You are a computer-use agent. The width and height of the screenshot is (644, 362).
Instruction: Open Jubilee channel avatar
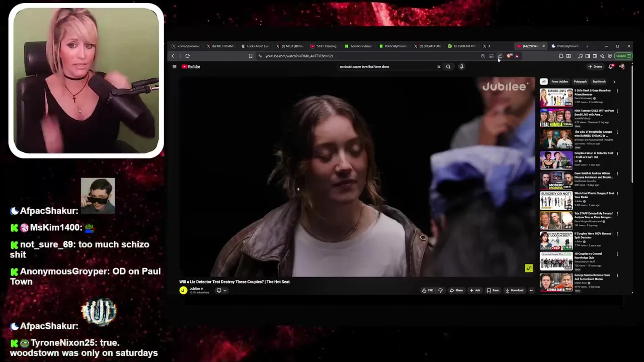pos(183,290)
